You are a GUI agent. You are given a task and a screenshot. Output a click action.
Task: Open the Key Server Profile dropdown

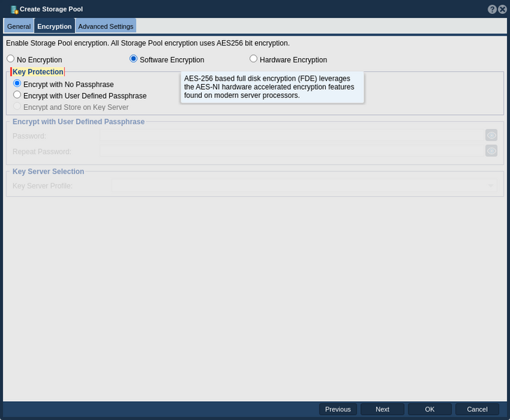point(304,185)
